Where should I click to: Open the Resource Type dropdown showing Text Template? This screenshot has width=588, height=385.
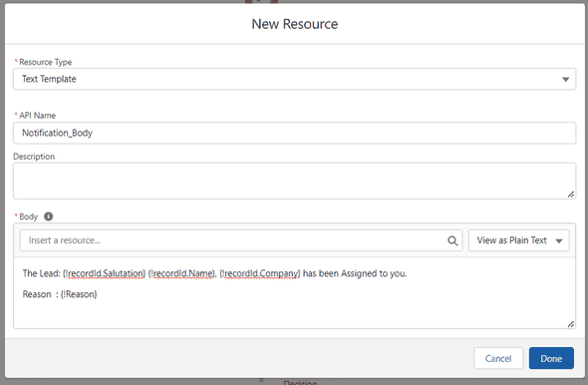pyautogui.click(x=294, y=79)
